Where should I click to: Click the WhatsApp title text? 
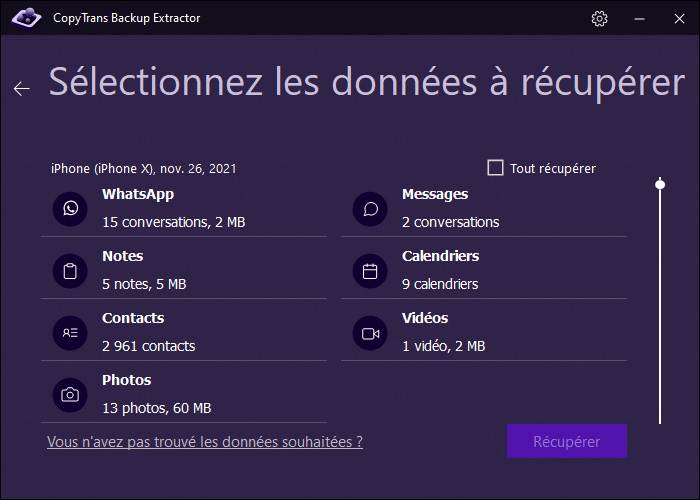pyautogui.click(x=138, y=195)
